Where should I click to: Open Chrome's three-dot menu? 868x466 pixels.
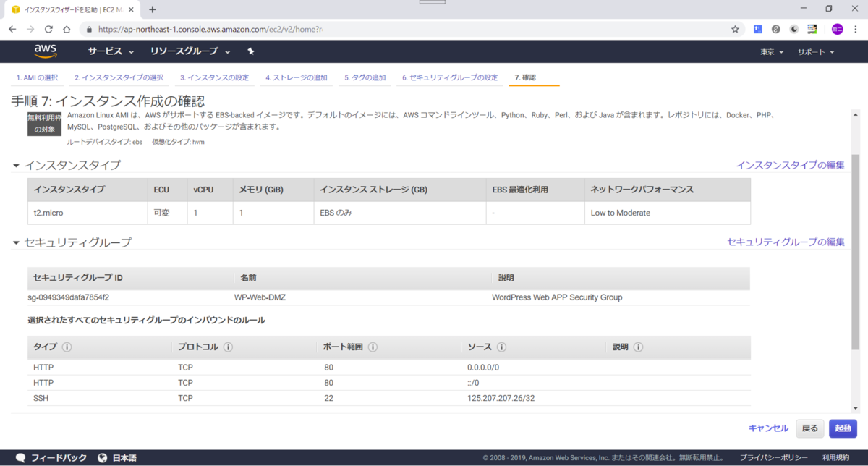(856, 29)
